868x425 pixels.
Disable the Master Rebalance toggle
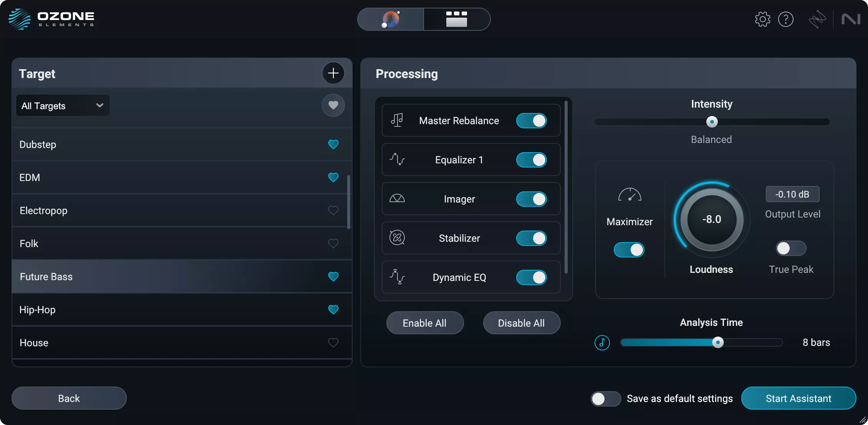click(531, 120)
